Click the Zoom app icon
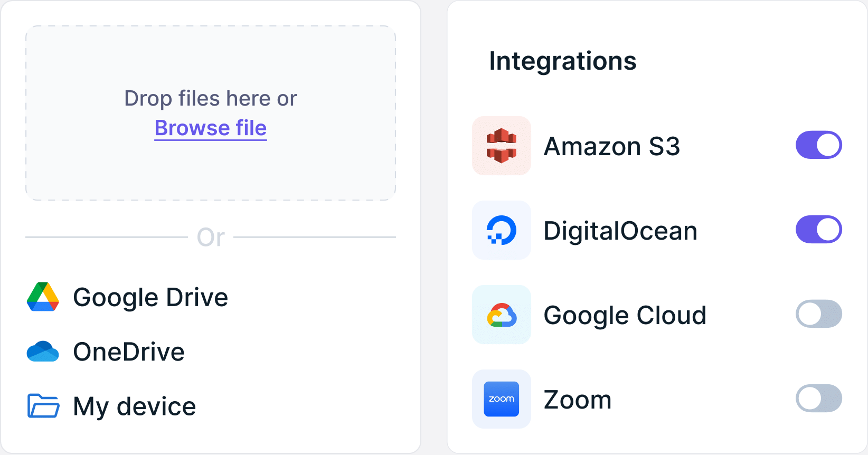The image size is (868, 455). coord(501,399)
